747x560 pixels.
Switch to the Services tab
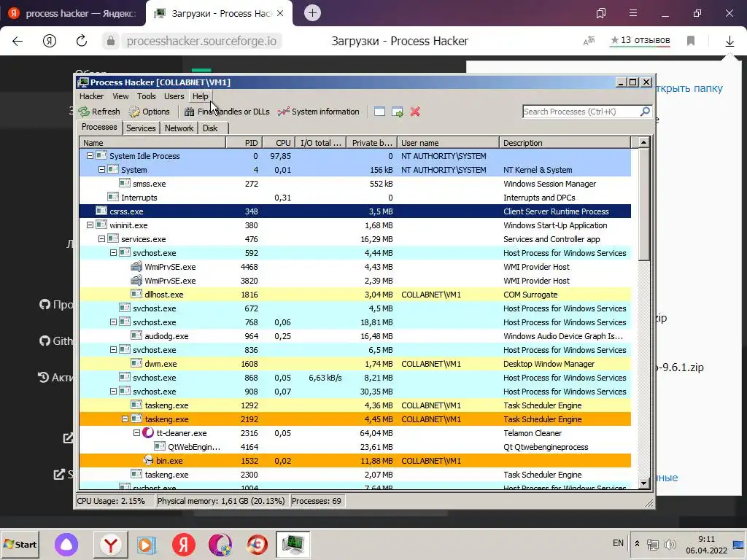[141, 128]
